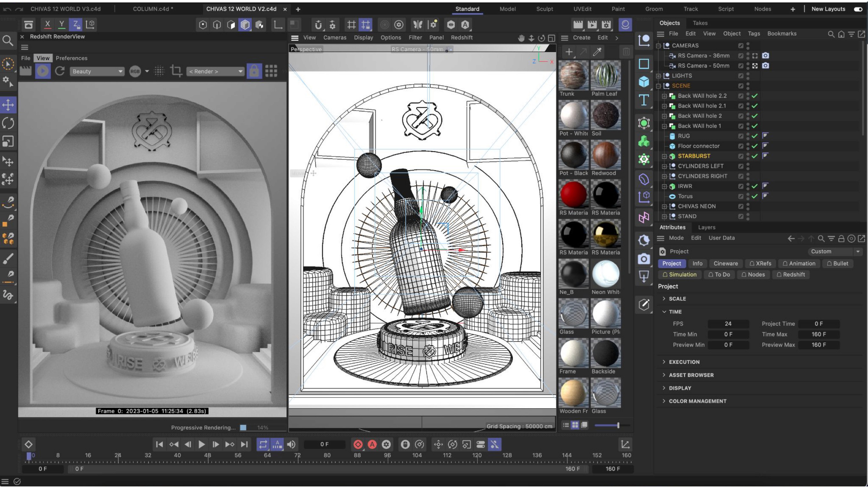Expand the LIGHTS group in Objects
This screenshot has width=868, height=488.
point(659,76)
